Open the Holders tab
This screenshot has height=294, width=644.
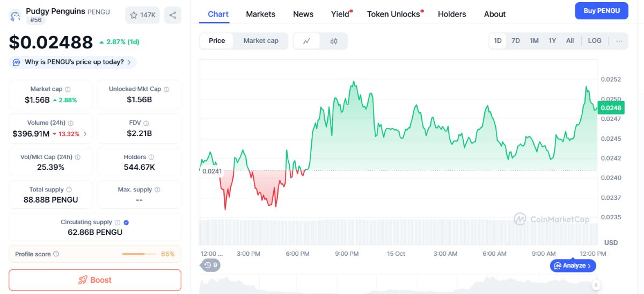click(x=452, y=14)
